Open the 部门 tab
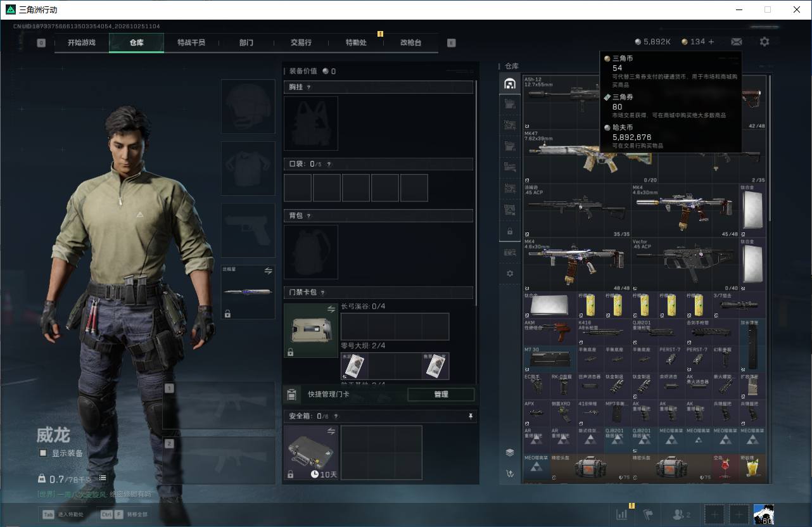This screenshot has height=527, width=812. pyautogui.click(x=246, y=42)
